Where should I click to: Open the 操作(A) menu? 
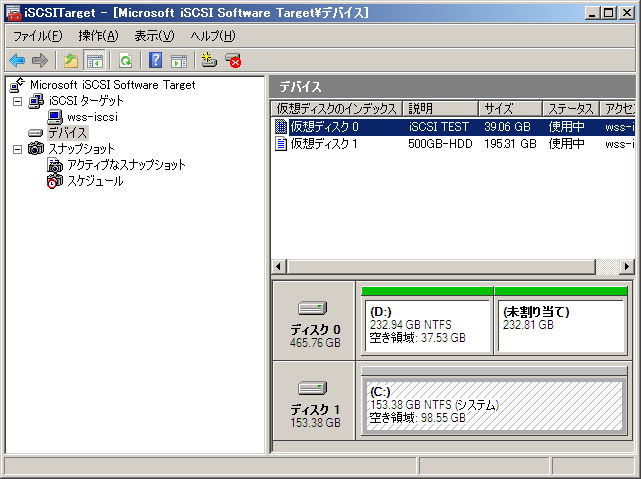coord(98,36)
